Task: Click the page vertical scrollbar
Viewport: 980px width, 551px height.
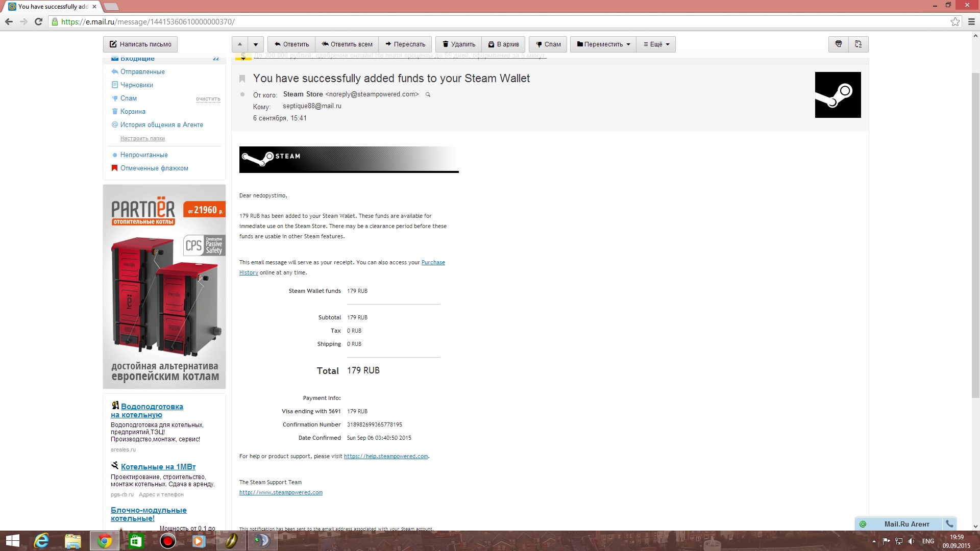Action: (x=975, y=235)
